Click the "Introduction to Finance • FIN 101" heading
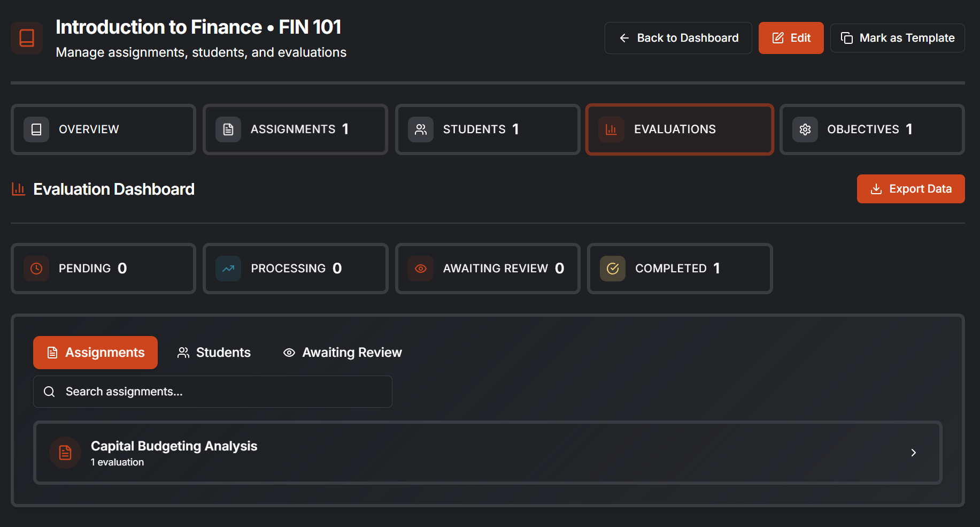This screenshot has width=980, height=527. tap(198, 27)
